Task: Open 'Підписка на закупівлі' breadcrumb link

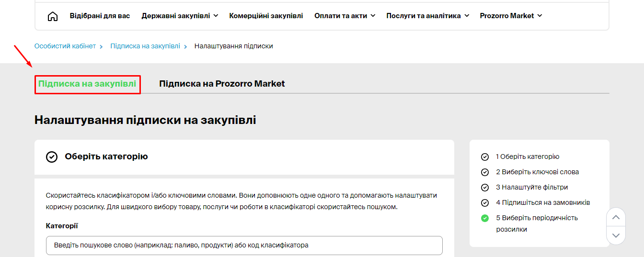Action: 145,46
